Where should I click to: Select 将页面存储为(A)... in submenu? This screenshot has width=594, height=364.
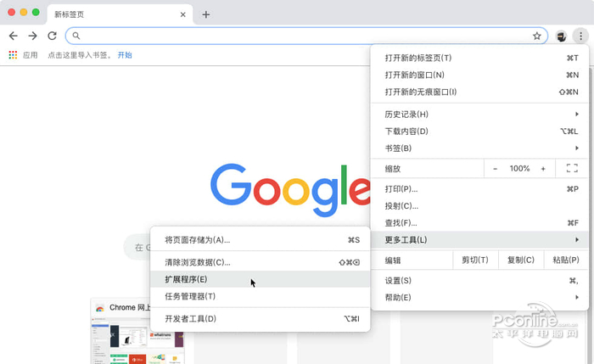(x=261, y=240)
